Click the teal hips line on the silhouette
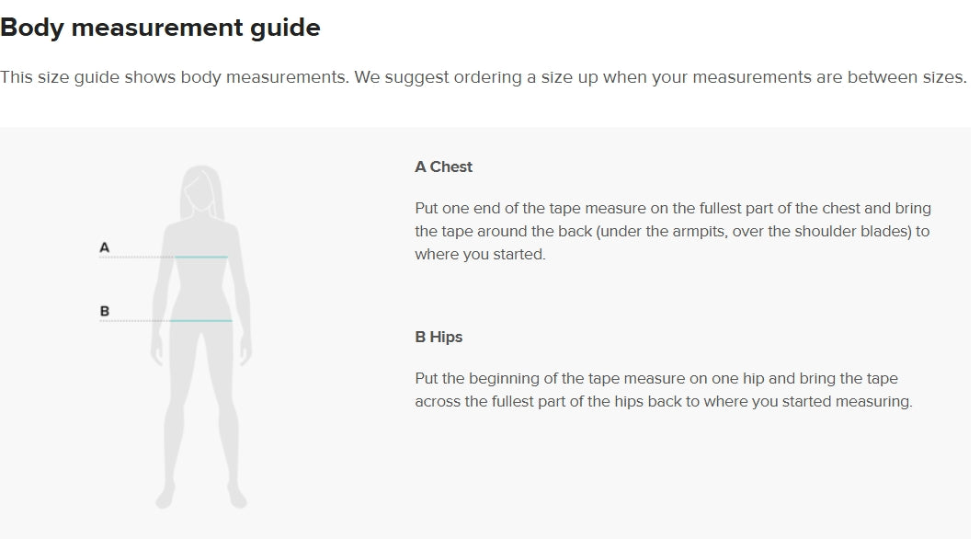 point(202,321)
